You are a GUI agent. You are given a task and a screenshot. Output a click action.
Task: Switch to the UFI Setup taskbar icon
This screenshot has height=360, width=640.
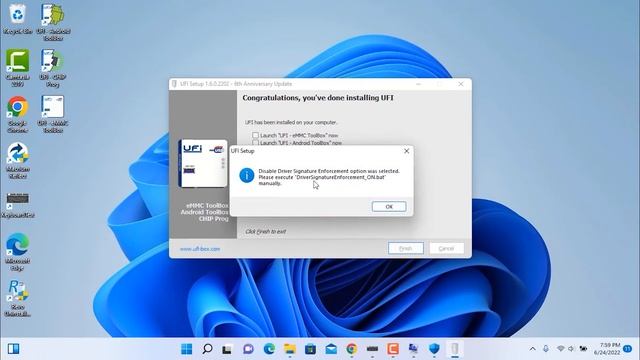click(455, 349)
